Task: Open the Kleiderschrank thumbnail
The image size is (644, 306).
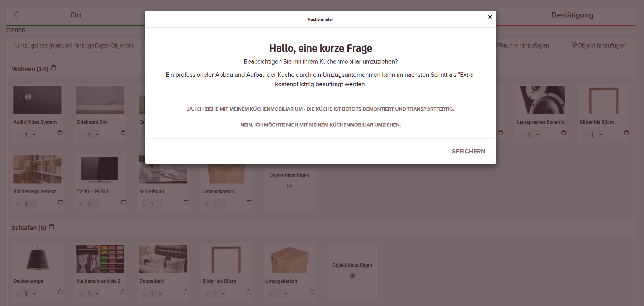Action: click(x=100, y=258)
